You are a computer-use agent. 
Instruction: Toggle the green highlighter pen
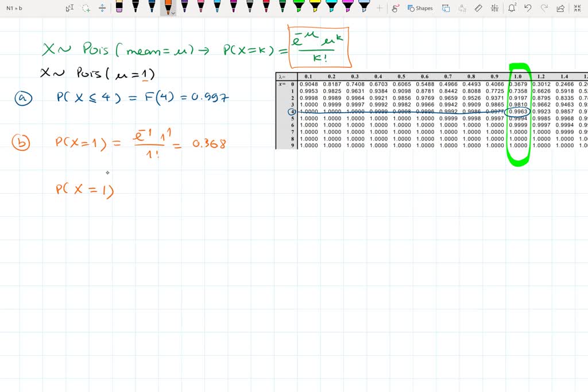coord(300,7)
